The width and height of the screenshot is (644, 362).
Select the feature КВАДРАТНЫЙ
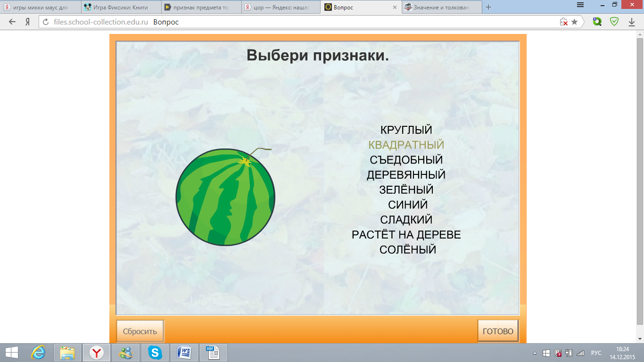click(x=406, y=145)
